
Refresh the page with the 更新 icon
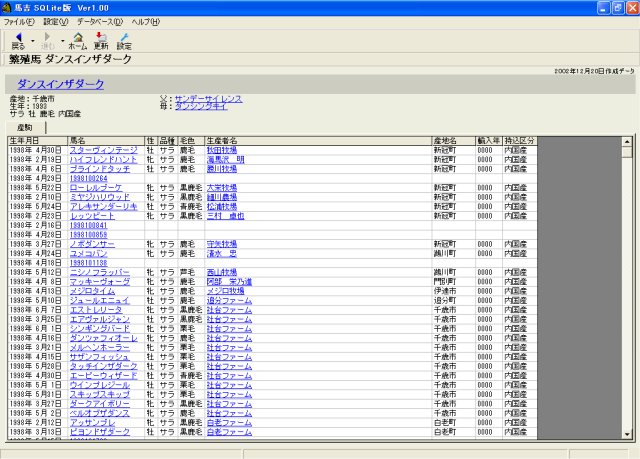[x=101, y=41]
